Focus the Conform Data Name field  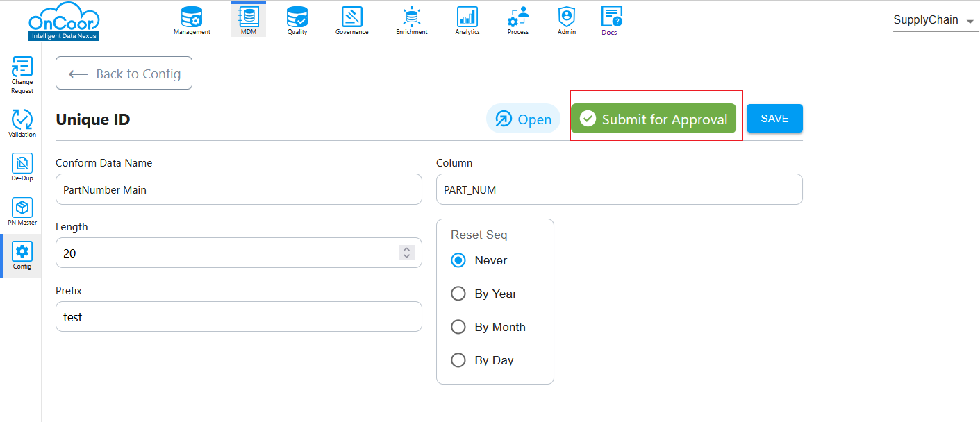239,189
